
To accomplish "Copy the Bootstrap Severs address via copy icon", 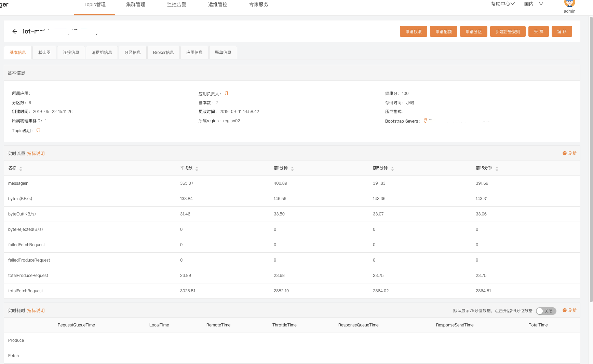I will click(425, 121).
